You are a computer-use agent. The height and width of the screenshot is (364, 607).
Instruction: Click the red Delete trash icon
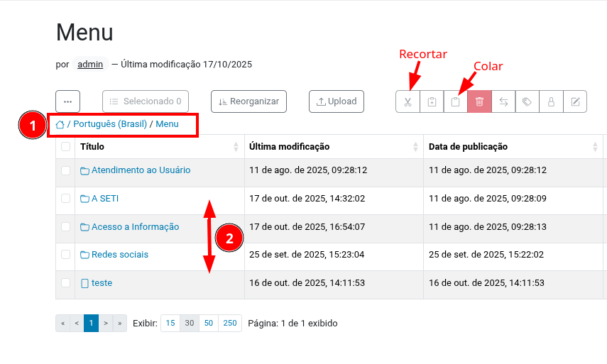pyautogui.click(x=480, y=101)
